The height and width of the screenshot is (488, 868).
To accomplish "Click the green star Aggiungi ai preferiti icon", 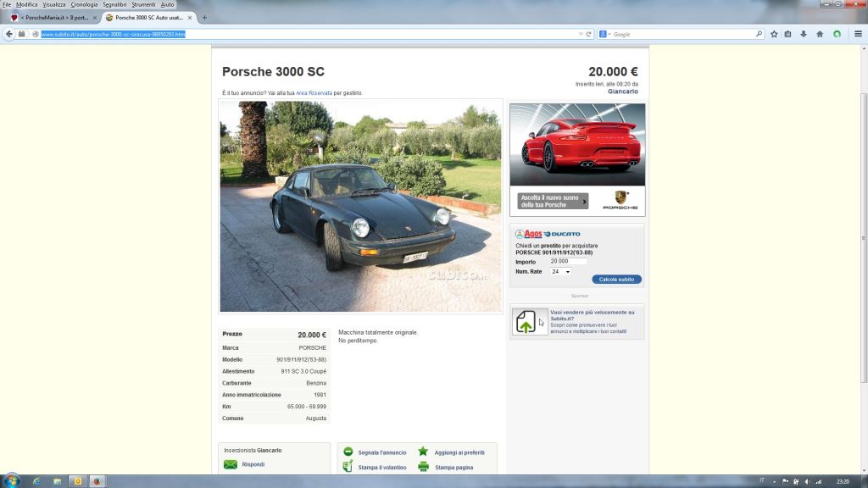I will click(x=423, y=452).
